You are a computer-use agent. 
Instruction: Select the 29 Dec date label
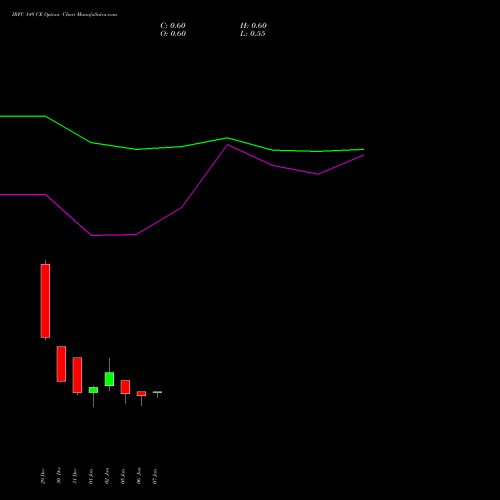pyautogui.click(x=43, y=476)
